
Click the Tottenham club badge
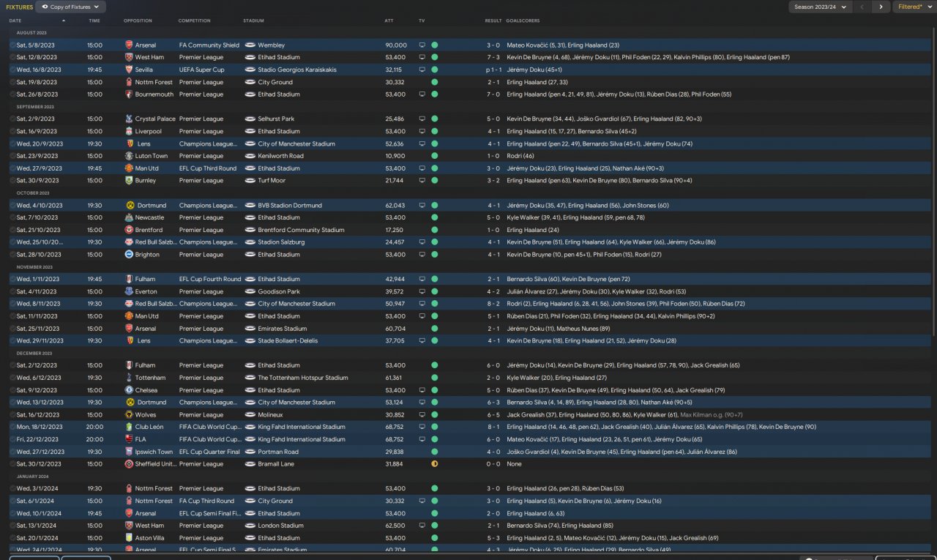(130, 378)
